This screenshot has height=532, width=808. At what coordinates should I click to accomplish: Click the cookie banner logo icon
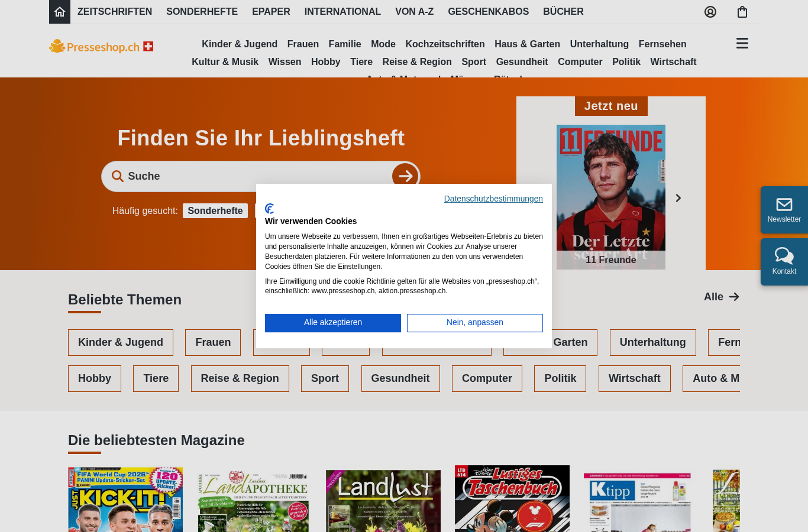270,209
